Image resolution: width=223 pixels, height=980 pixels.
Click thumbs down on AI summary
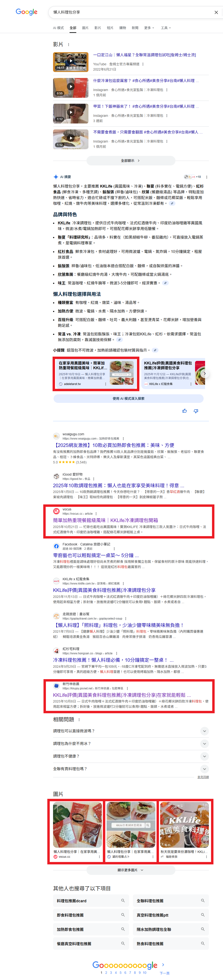(196, 411)
